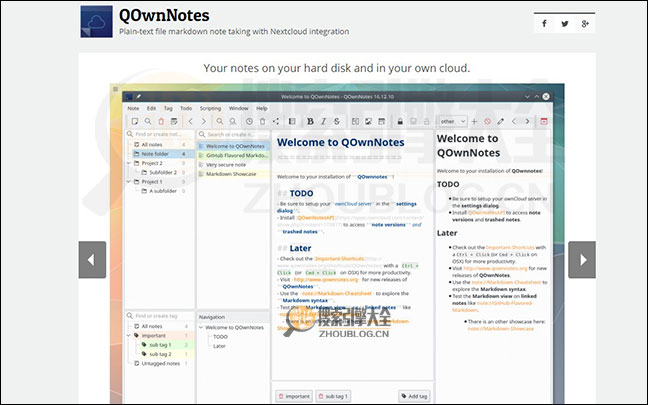Collapse the 'Project 2' folder arrow
This screenshot has width=648, height=405.
click(129, 163)
